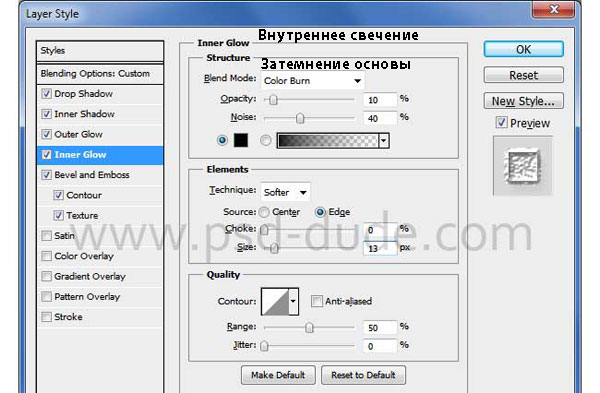Toggle the Inner Shadow checkbox
This screenshot has width=600, height=393.
pos(46,114)
